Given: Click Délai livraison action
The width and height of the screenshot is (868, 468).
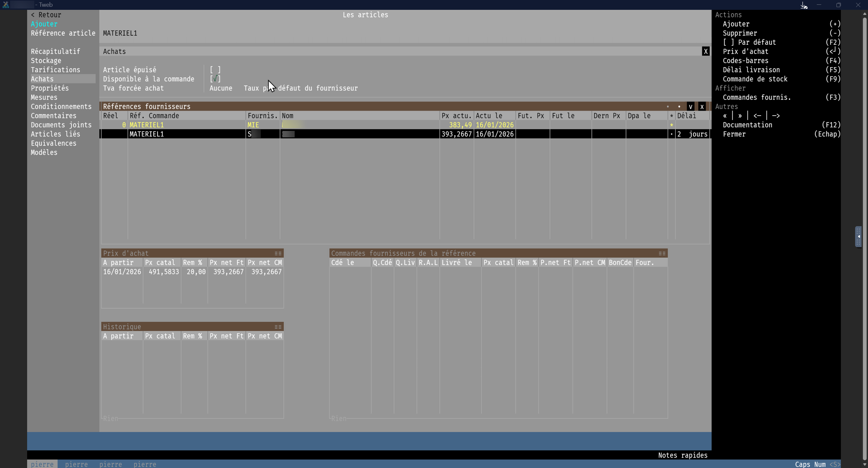Looking at the screenshot, I should point(751,70).
